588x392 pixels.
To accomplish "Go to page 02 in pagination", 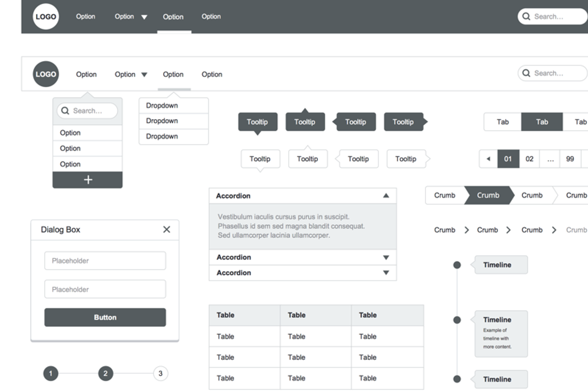I will point(530,159).
